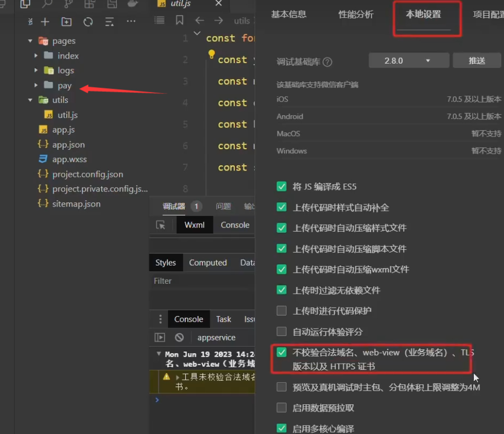
Task: Switch to the 性能分析 tab
Action: [356, 15]
